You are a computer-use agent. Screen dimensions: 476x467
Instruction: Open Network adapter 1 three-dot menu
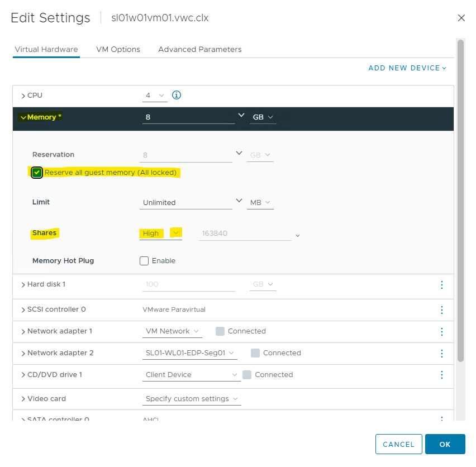441,331
